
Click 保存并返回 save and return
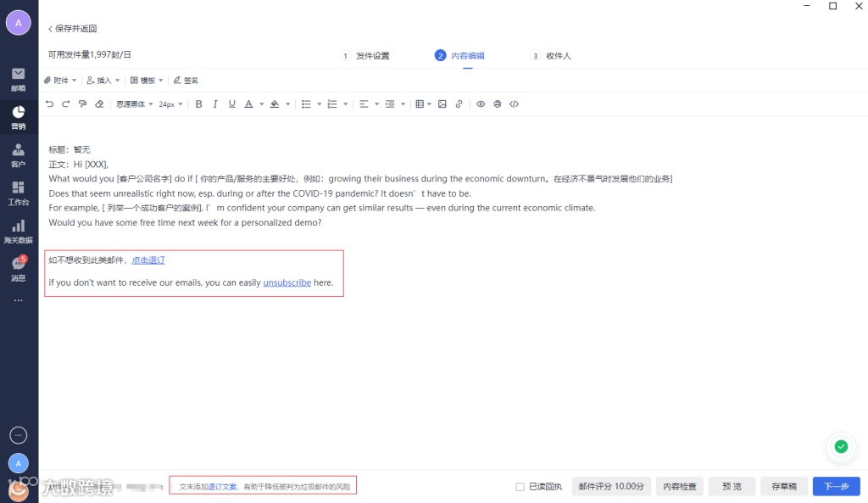(73, 28)
